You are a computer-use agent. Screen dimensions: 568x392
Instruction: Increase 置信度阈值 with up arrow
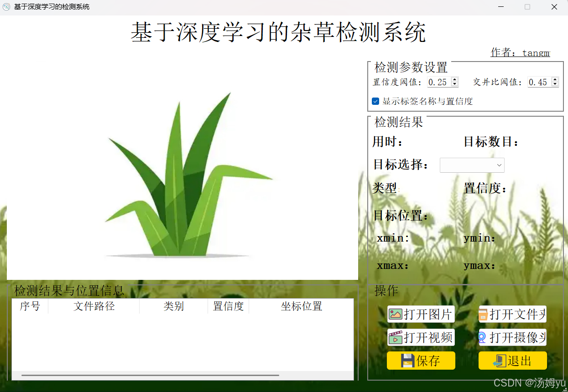454,80
